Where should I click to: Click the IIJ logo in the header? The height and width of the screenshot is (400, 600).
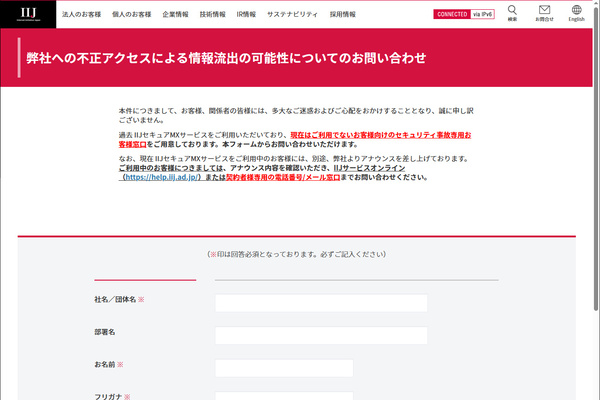(x=28, y=14)
